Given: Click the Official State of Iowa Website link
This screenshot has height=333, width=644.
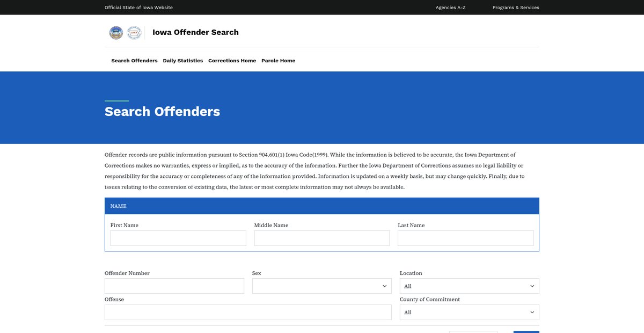Looking at the screenshot, I should point(138,8).
